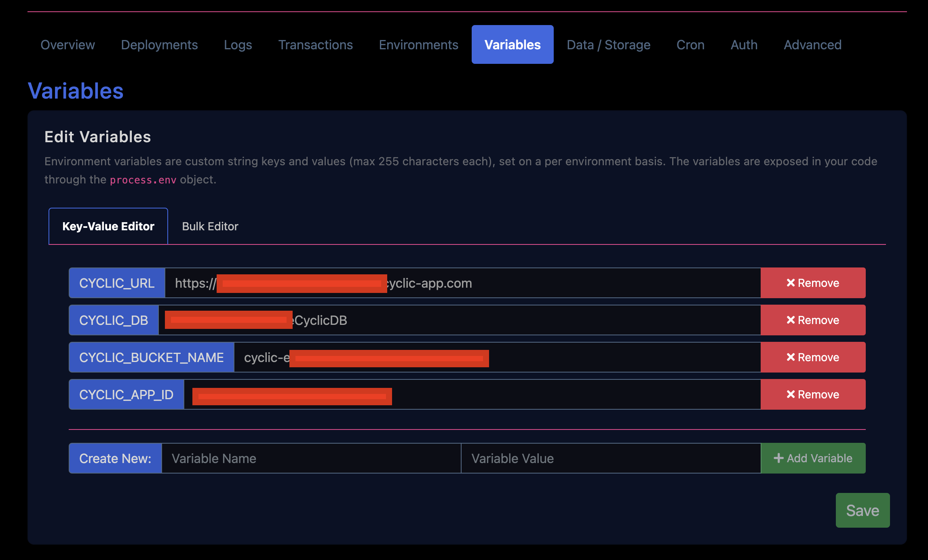This screenshot has height=560, width=928.
Task: Remove the CYCLIC_DB variable
Action: [813, 320]
